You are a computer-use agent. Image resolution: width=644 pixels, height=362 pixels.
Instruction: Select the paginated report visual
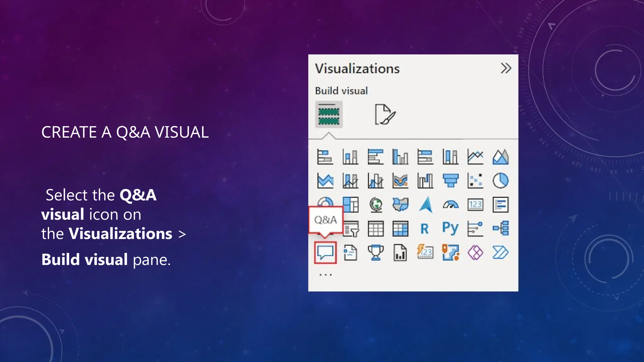tap(400, 253)
